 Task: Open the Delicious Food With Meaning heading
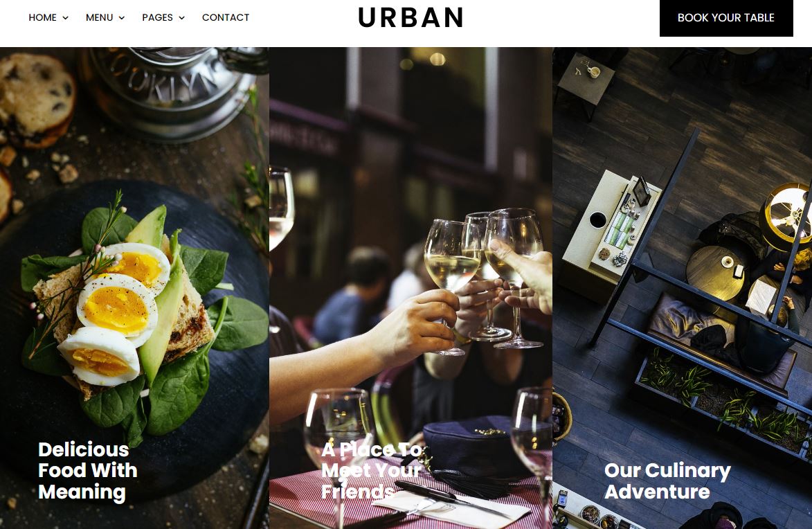point(87,470)
